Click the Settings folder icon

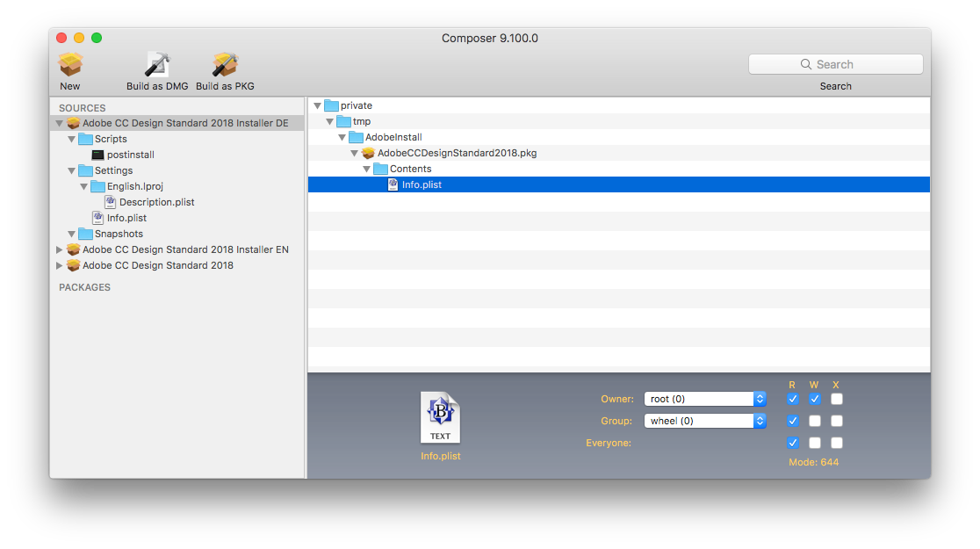pyautogui.click(x=86, y=170)
